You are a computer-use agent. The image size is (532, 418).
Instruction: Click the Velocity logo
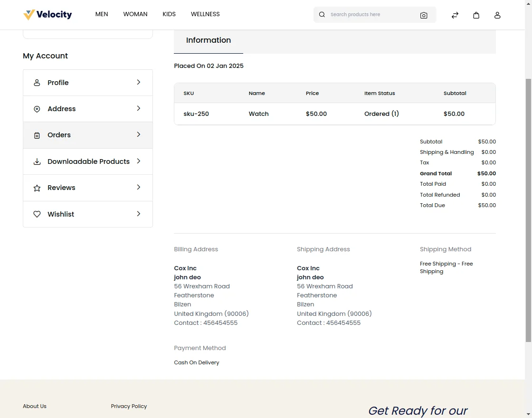pyautogui.click(x=47, y=15)
